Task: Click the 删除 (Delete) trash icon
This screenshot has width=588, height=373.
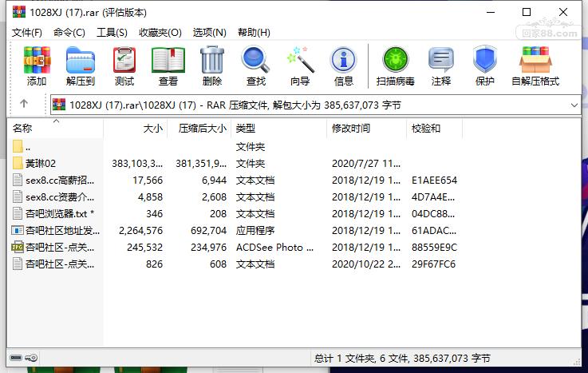Action: [212, 60]
